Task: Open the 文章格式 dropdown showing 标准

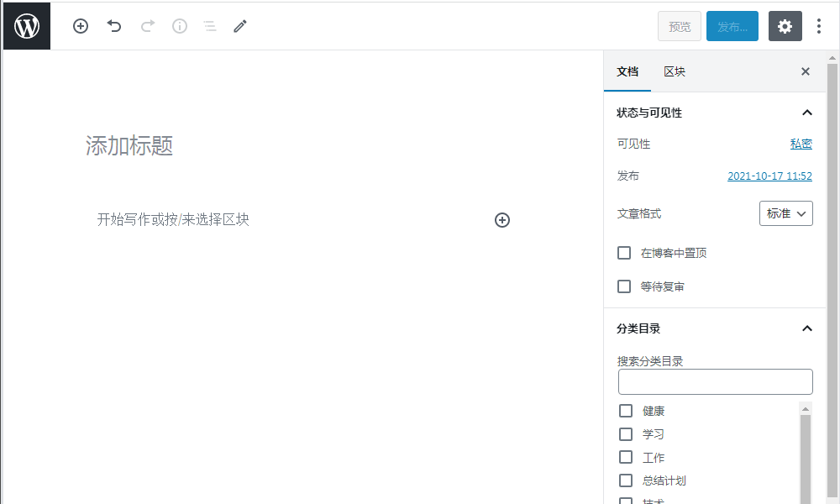Action: pos(785,213)
